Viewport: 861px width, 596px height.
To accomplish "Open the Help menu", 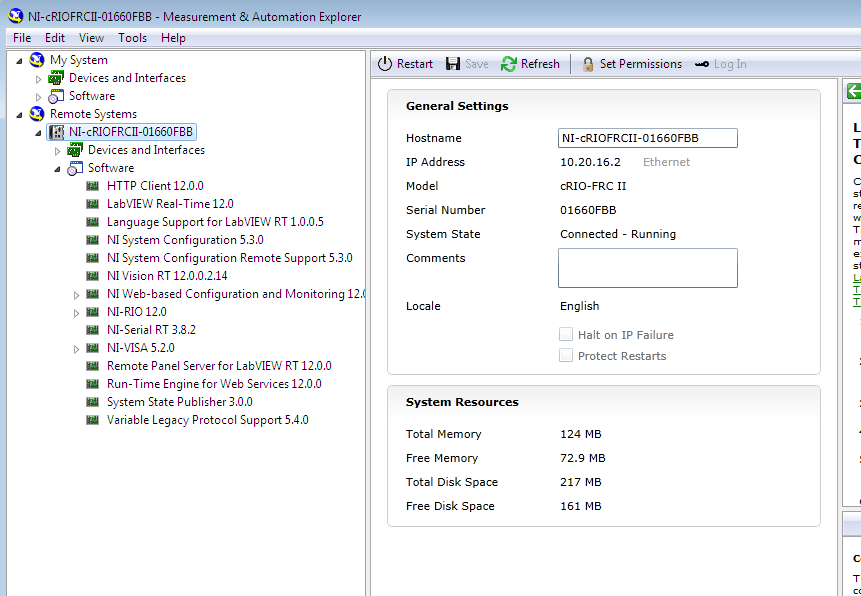I will pyautogui.click(x=173, y=38).
